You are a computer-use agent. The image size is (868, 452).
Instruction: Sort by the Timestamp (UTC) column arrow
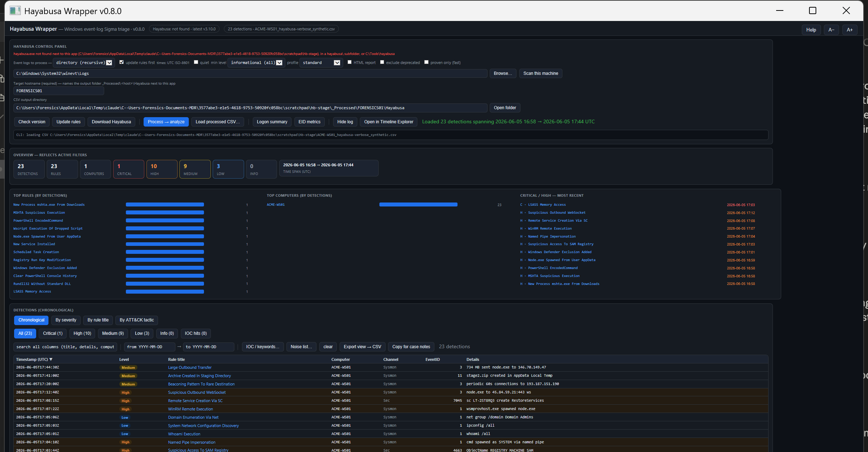click(x=51, y=359)
